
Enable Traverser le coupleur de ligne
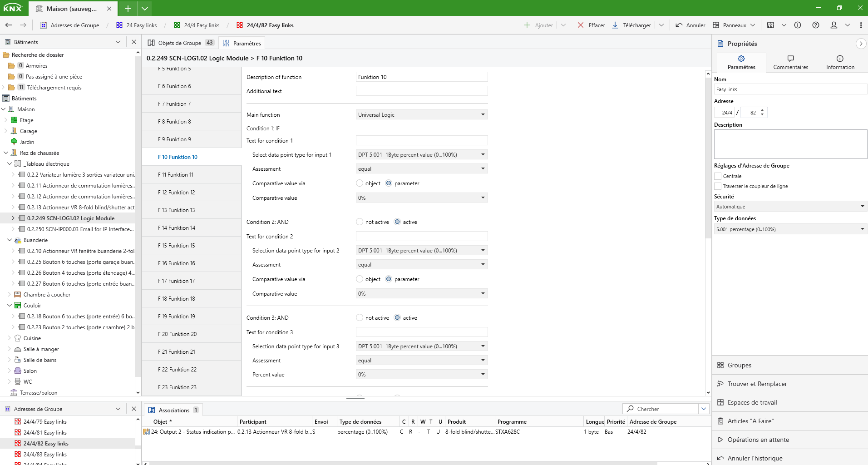718,186
